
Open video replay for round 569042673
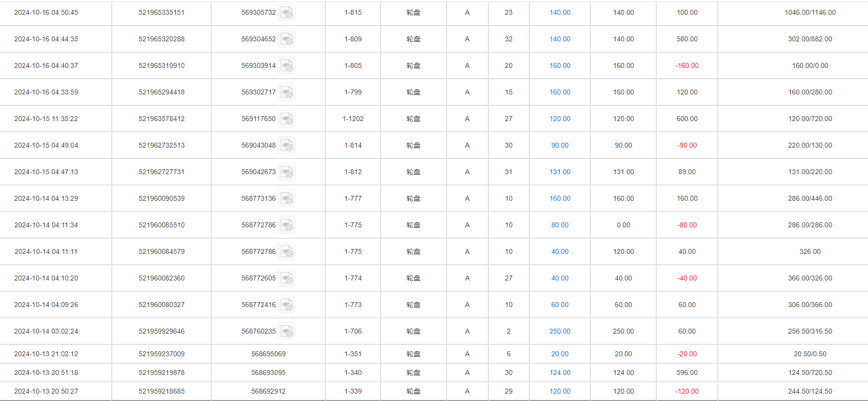pos(287,172)
